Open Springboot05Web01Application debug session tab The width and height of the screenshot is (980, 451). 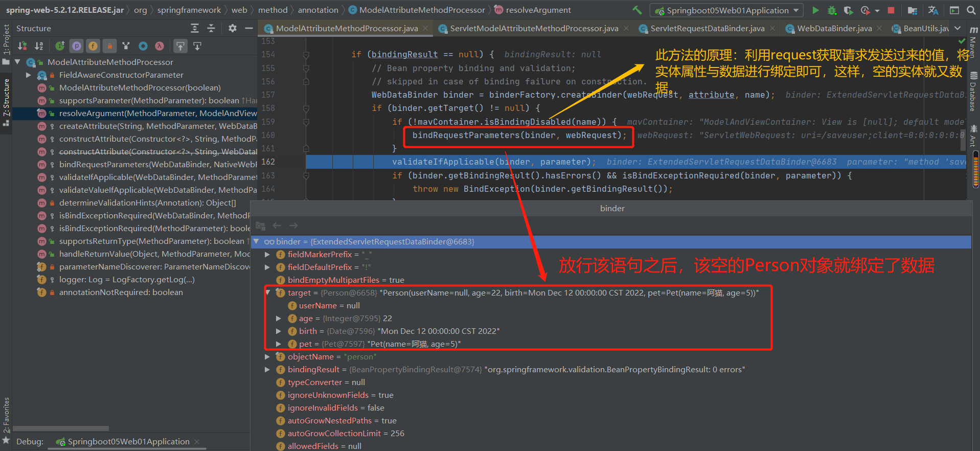click(x=128, y=442)
